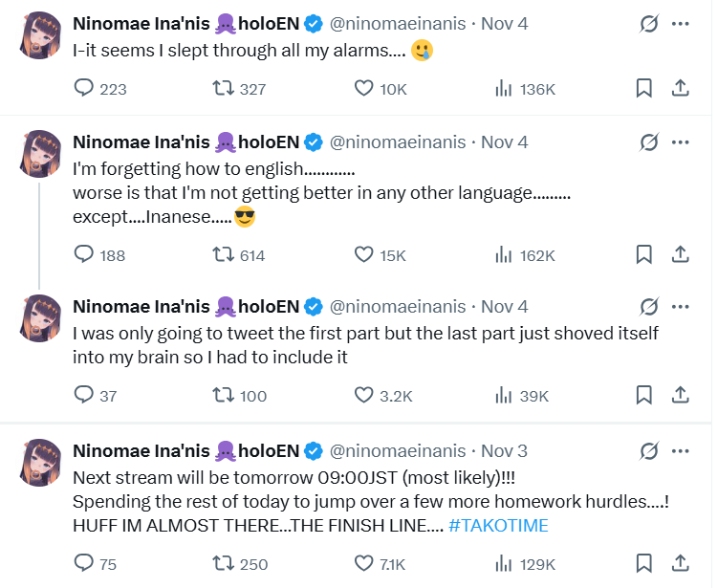
Task: Like the 'Next stream' tweet
Action: click(364, 563)
